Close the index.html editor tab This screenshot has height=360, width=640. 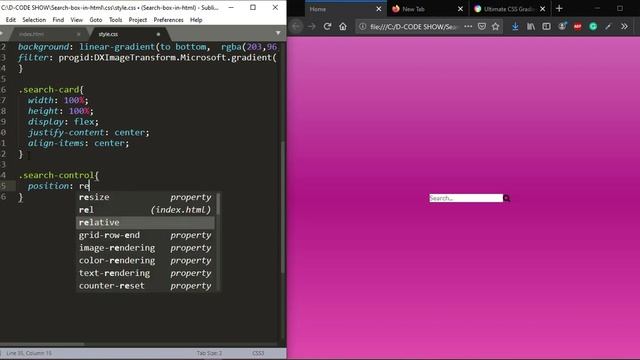click(78, 34)
